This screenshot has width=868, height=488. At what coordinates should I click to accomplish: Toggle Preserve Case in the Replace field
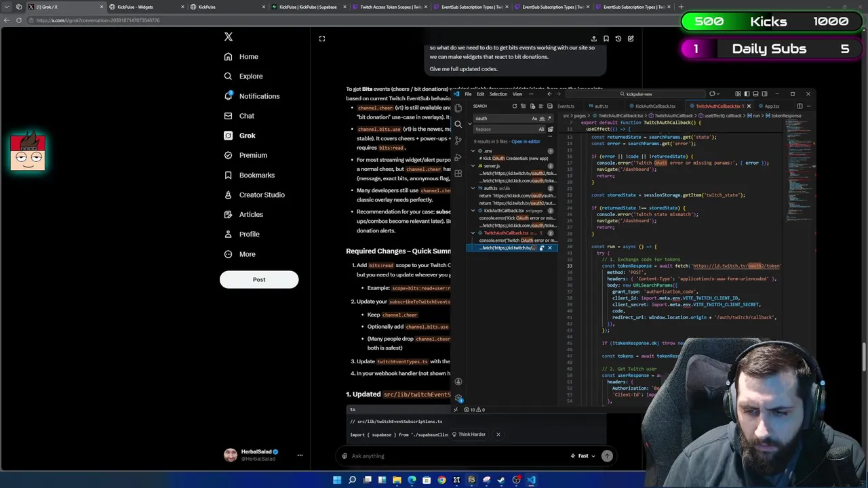541,129
